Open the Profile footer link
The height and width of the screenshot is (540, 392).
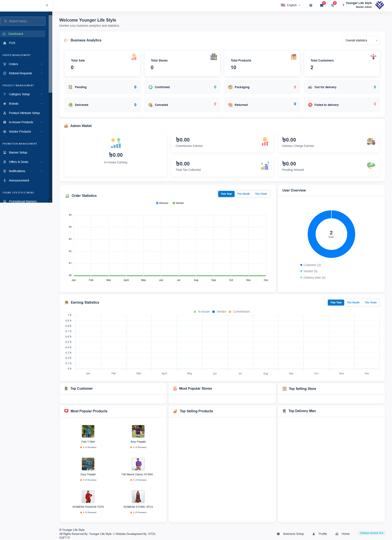(319, 534)
